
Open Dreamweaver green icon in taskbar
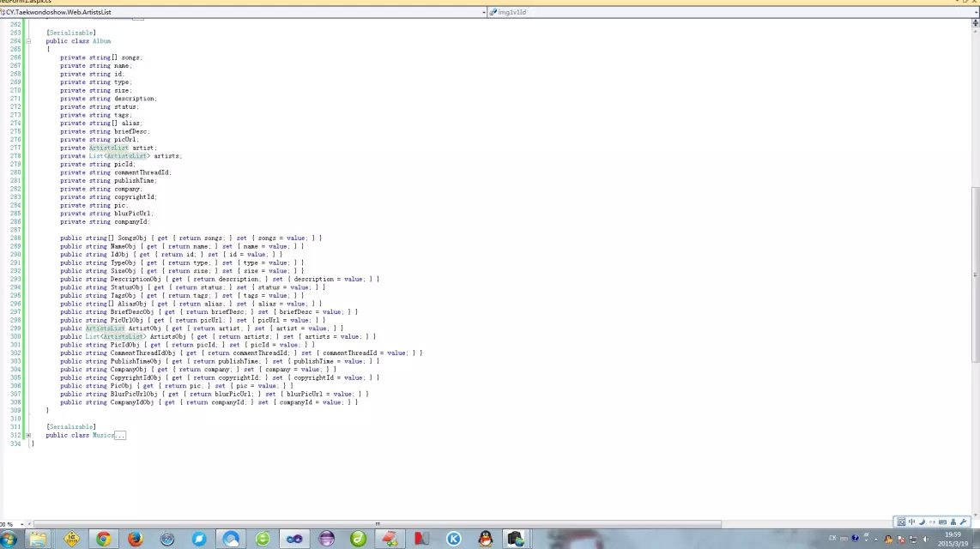point(358,539)
